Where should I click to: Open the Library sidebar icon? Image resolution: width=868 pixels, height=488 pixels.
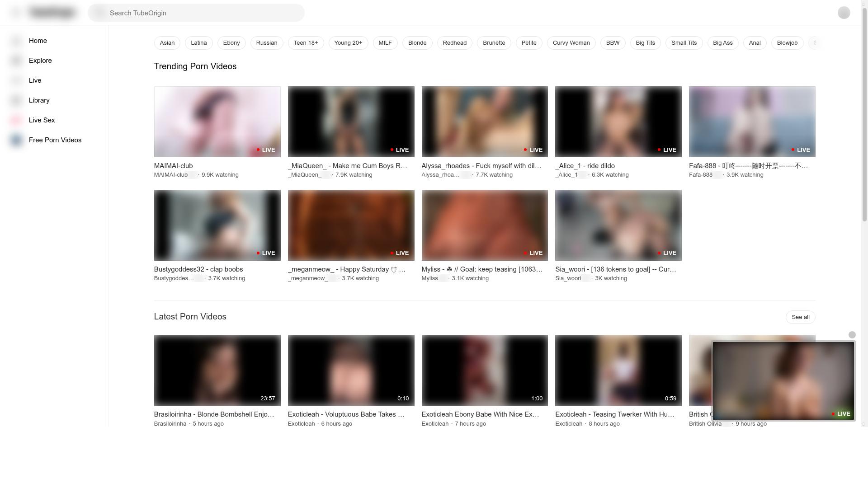[x=16, y=100]
